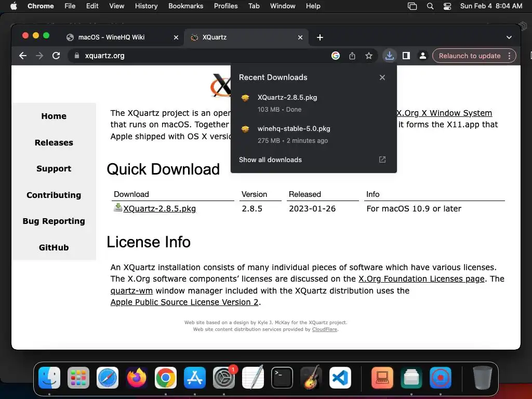Image resolution: width=532 pixels, height=399 pixels.
Task: Reload the xquartz.org page
Action: pyautogui.click(x=56, y=56)
